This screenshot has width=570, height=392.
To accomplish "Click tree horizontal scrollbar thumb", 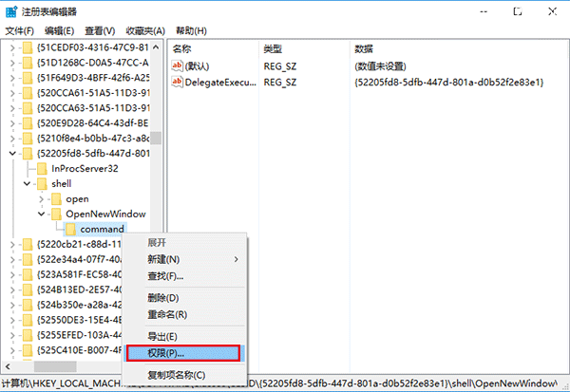I will pos(55,366).
